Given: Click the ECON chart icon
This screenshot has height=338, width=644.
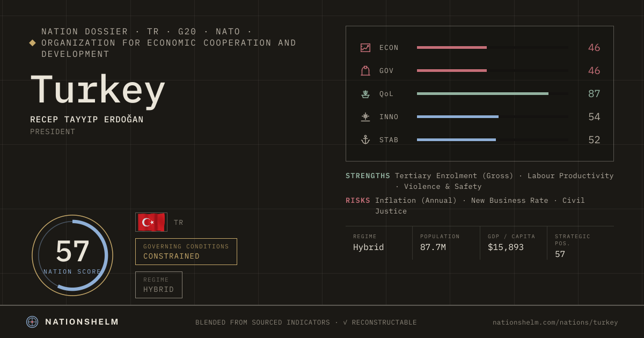Looking at the screenshot, I should [365, 48].
